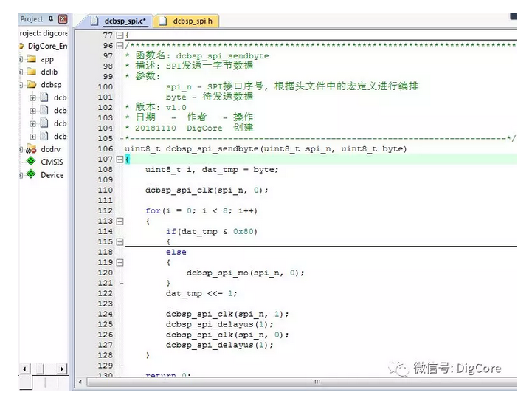Collapse function body at line 107
Image resolution: width=532 pixels, height=401 pixels.
coord(120,160)
